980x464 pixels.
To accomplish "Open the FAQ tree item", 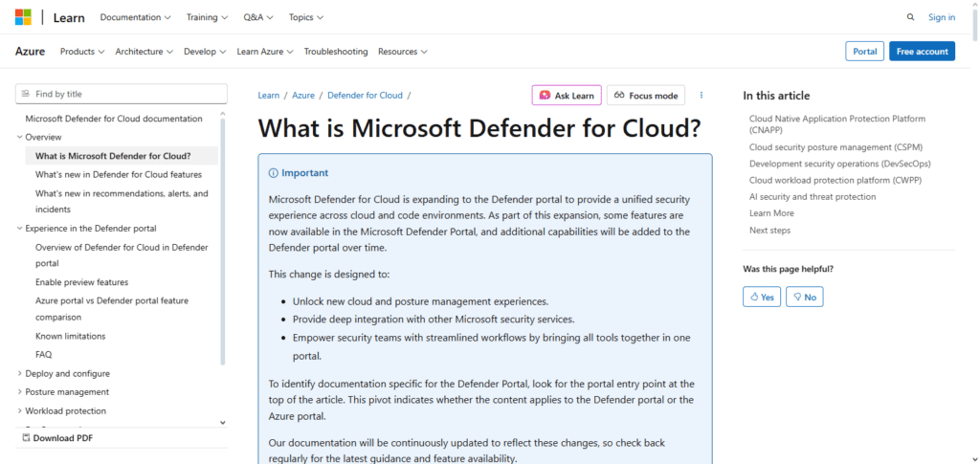I will 44,354.
